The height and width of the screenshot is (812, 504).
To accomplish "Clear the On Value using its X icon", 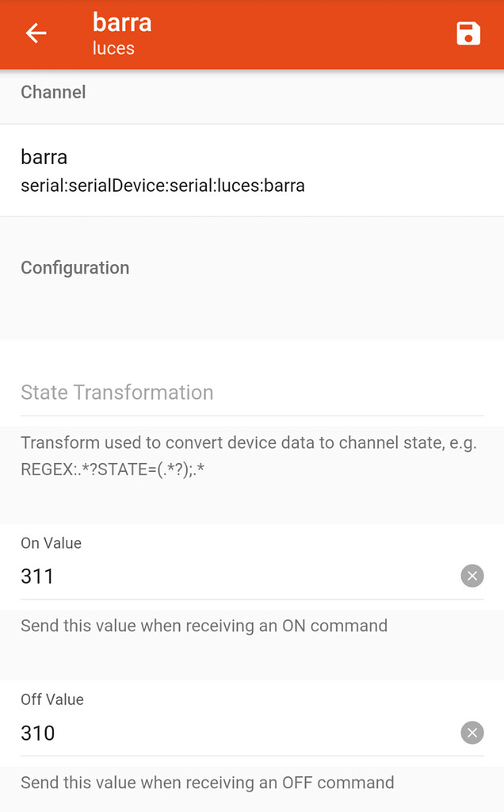I will pyautogui.click(x=472, y=576).
